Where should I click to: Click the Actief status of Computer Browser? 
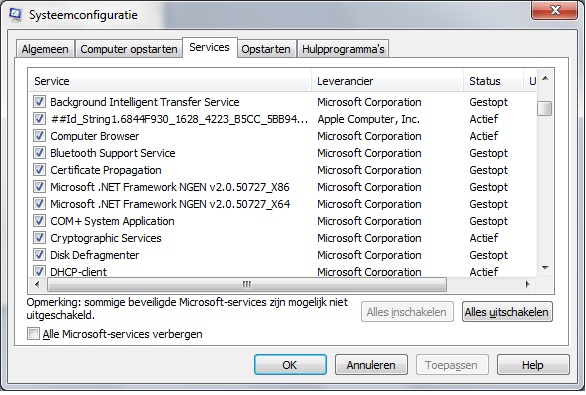(484, 136)
